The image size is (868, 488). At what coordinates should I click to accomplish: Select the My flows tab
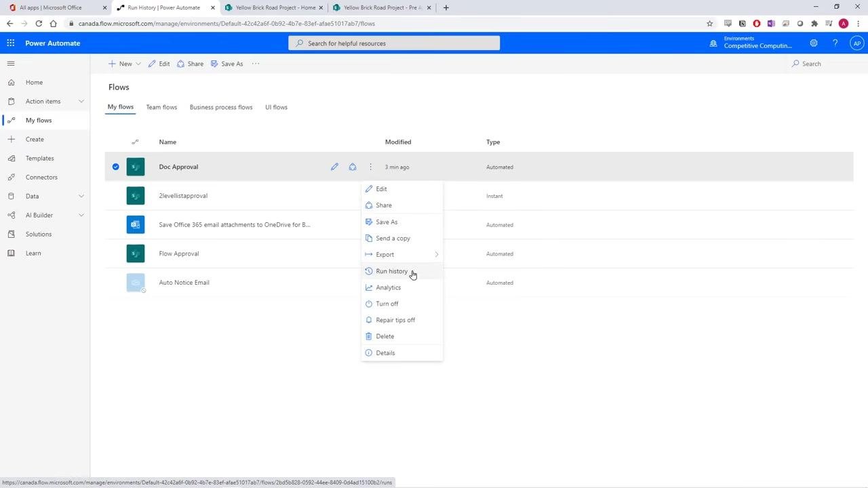click(x=121, y=107)
